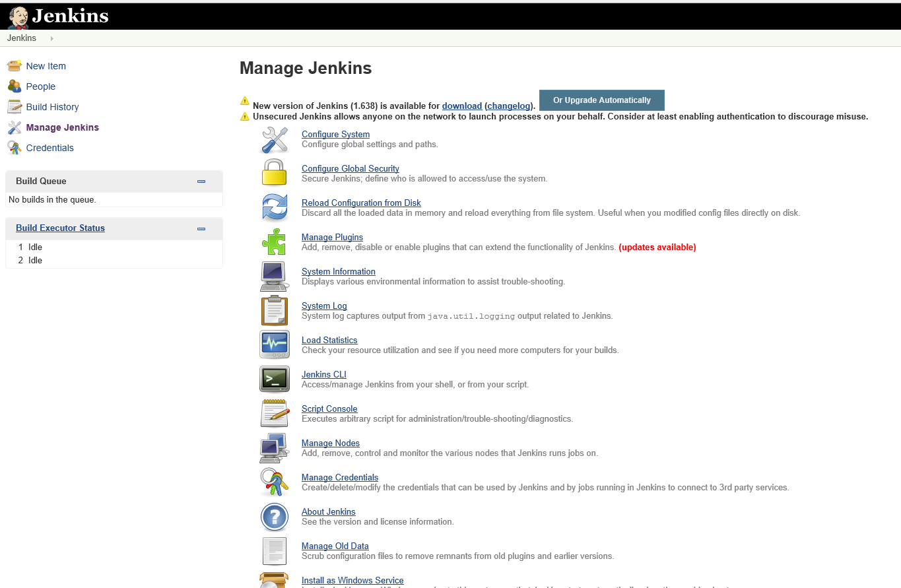The width and height of the screenshot is (901, 588).
Task: Collapse the Build Queue panel
Action: pos(201,181)
